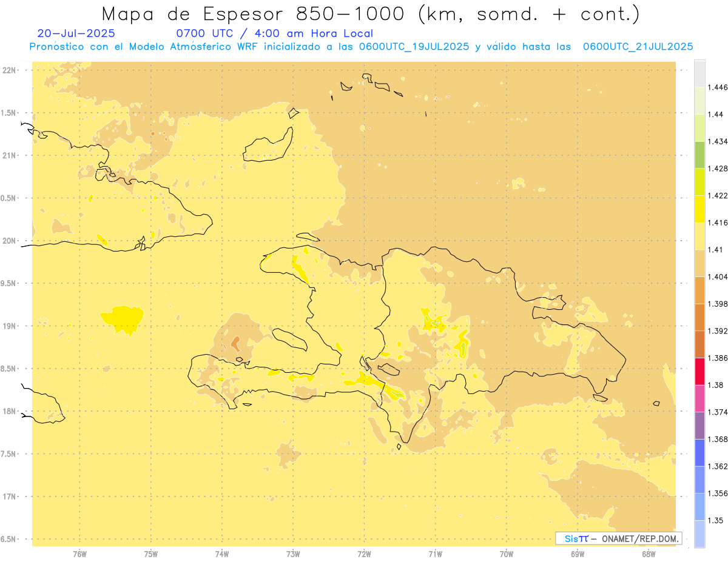Viewport: 728px width, 562px height.
Task: Click the 75W longitude label
Action: click(x=151, y=554)
